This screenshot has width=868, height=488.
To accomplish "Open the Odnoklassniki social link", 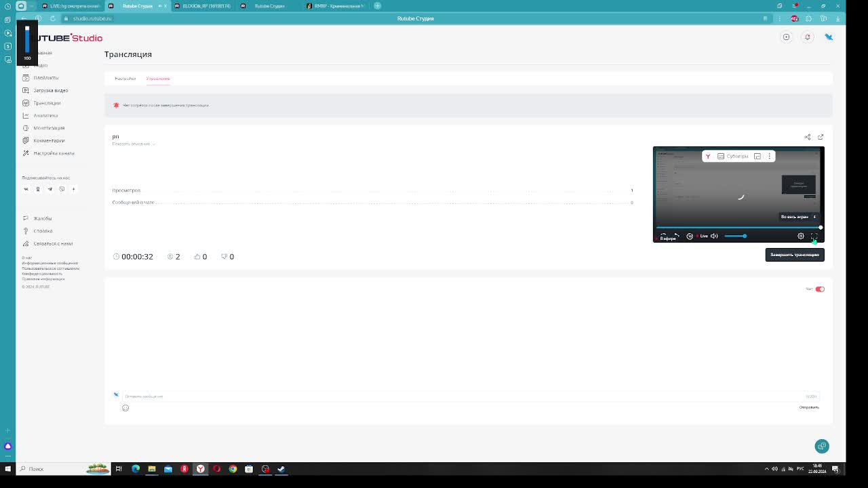I will point(38,189).
